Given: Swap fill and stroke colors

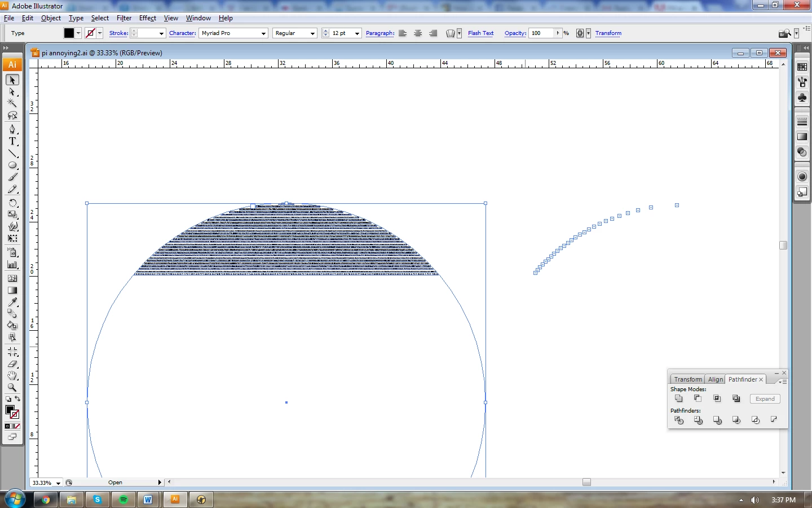Looking at the screenshot, I should click(17, 398).
